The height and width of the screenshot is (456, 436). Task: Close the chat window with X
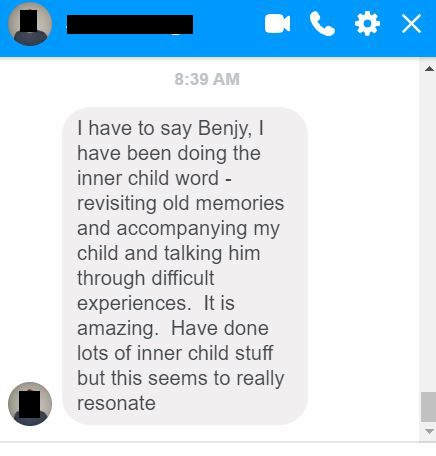tap(411, 24)
